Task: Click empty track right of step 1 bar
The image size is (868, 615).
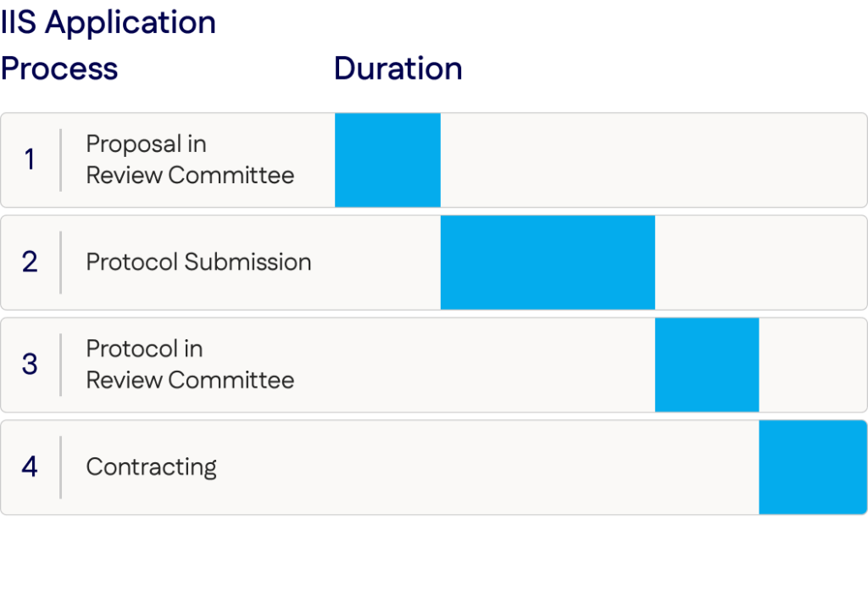Action: click(653, 159)
